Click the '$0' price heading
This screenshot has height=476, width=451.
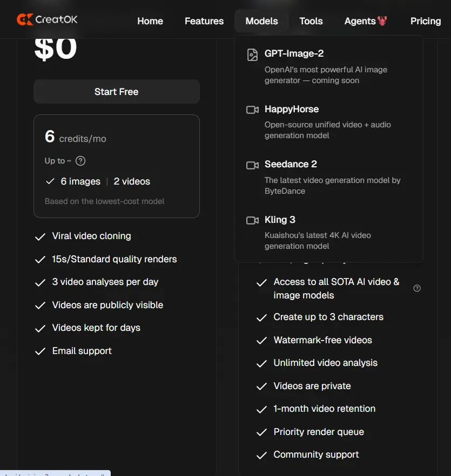click(x=56, y=49)
